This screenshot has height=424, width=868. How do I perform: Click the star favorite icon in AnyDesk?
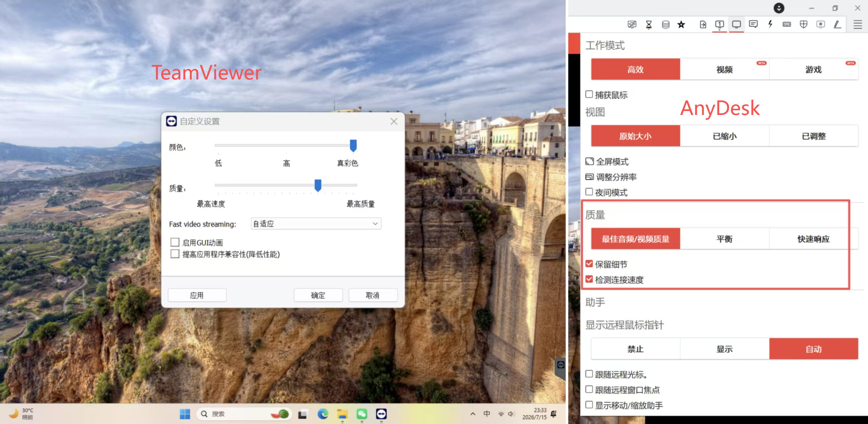(681, 24)
